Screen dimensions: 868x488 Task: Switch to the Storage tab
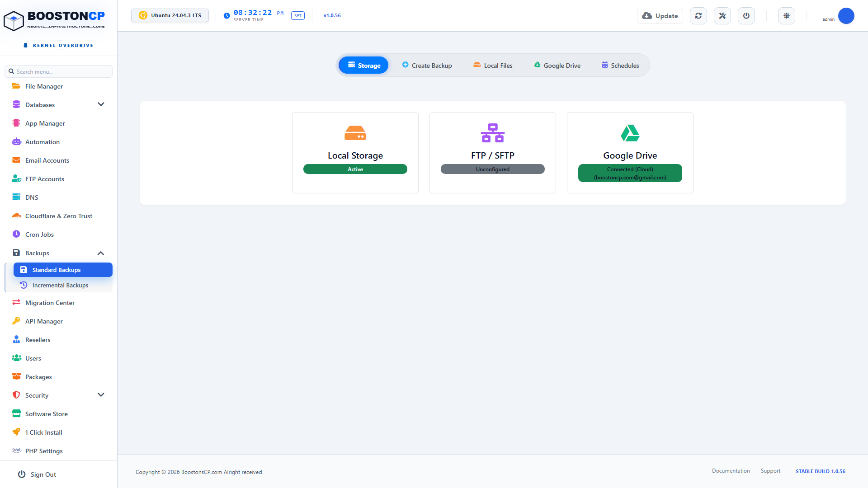click(x=363, y=66)
